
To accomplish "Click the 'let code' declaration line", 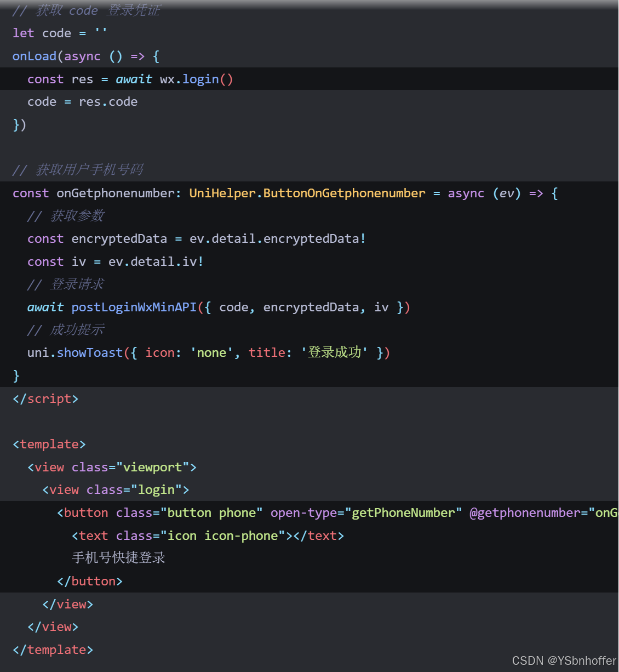I will (x=60, y=33).
